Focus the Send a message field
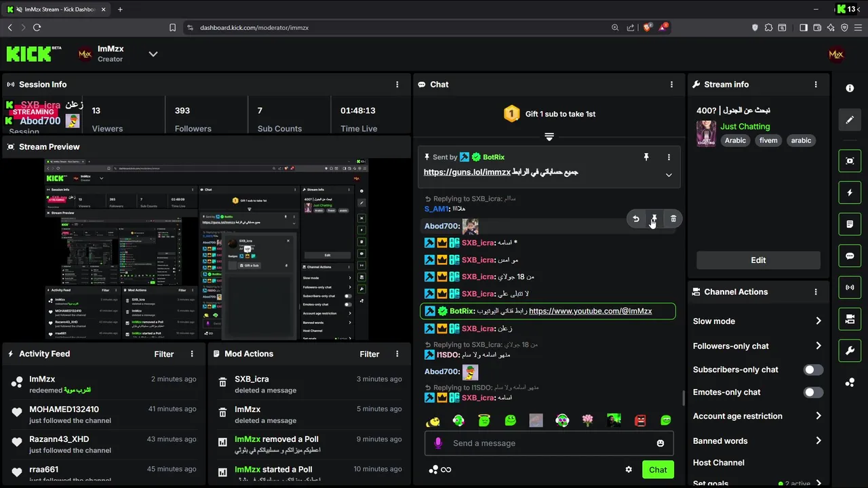This screenshot has height=488, width=868. (x=549, y=443)
